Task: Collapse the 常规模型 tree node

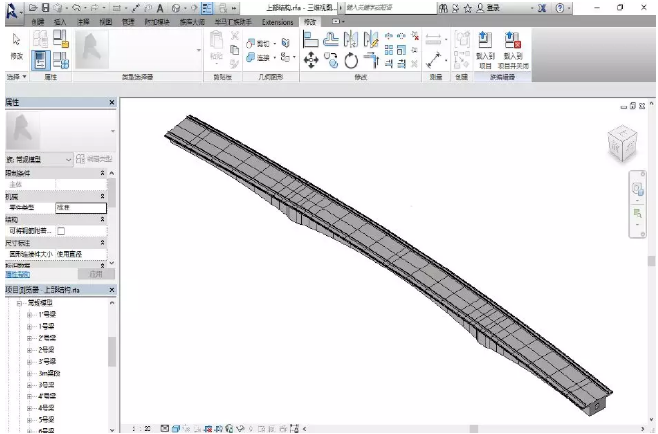Action: (x=18, y=303)
